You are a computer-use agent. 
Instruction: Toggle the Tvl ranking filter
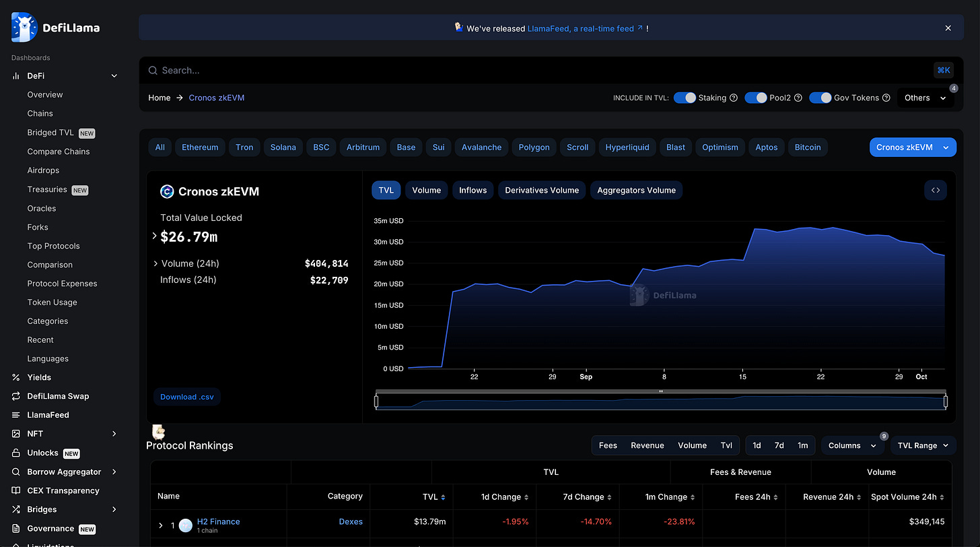coord(726,445)
